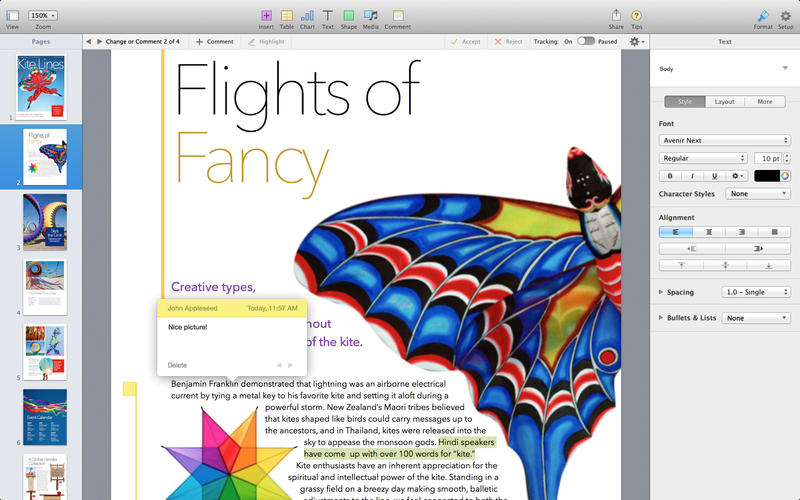Align text left

pyautogui.click(x=676, y=232)
